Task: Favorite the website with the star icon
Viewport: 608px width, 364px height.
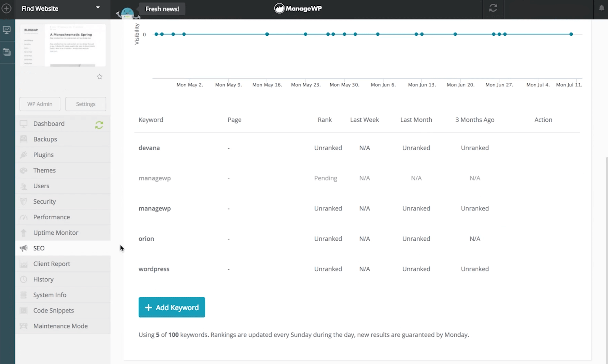Action: point(99,77)
